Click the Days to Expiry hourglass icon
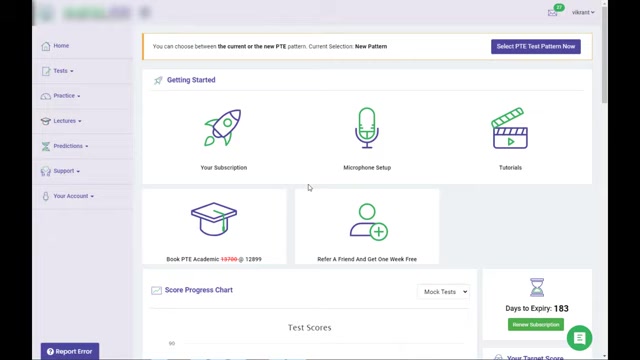640x360 pixels. [537, 287]
